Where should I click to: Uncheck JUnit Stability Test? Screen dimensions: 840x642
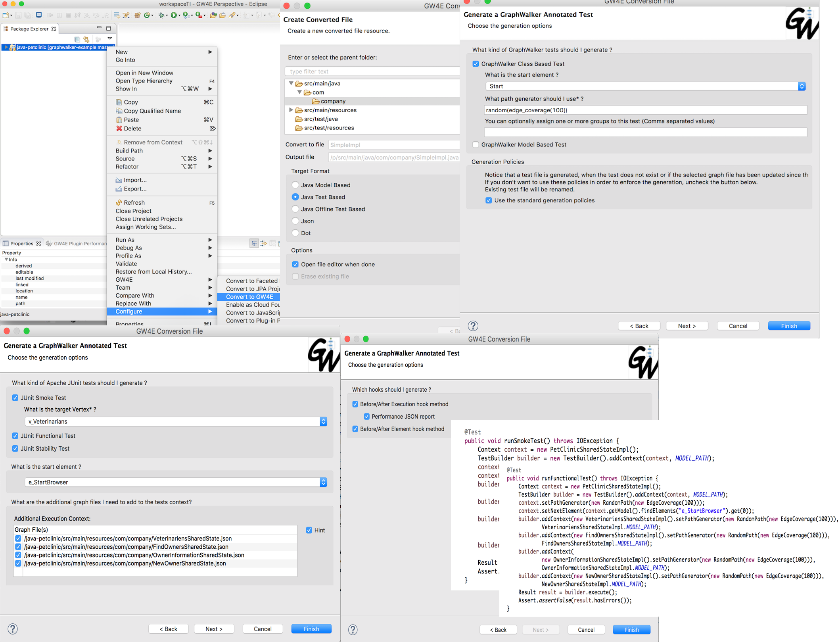pyautogui.click(x=15, y=448)
